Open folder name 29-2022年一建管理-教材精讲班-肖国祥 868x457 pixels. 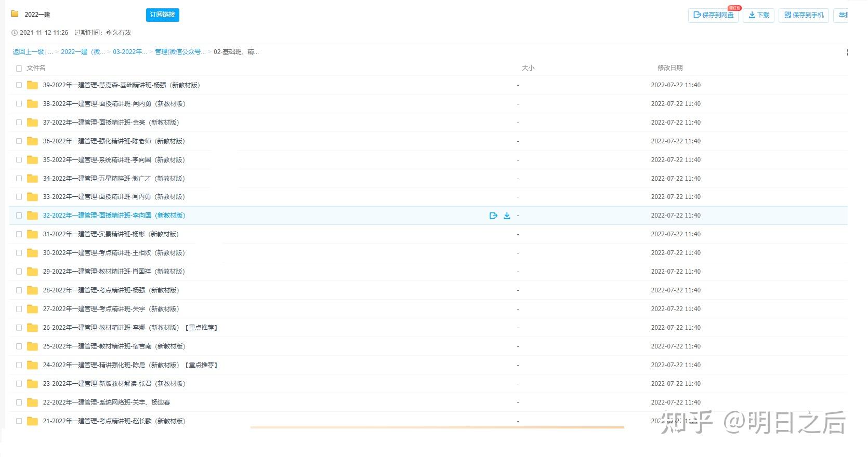coord(114,272)
